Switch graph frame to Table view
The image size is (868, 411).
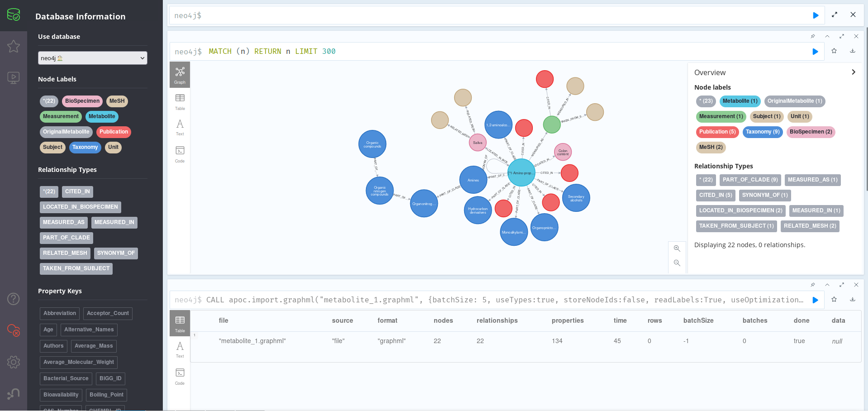tap(180, 102)
